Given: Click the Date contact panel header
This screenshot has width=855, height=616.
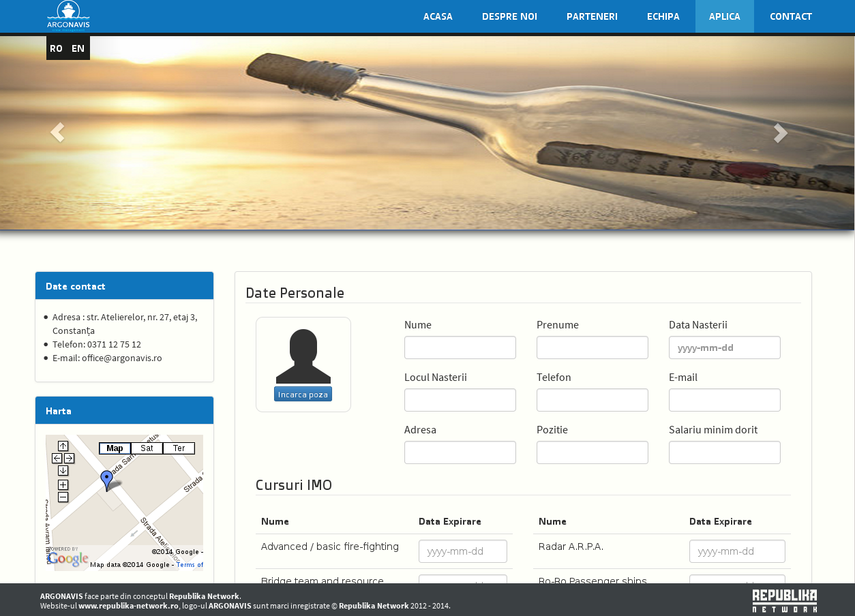Looking at the screenshot, I should point(124,286).
